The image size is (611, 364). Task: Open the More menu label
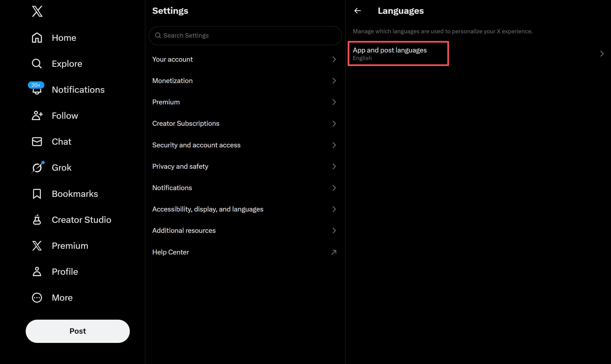point(62,297)
